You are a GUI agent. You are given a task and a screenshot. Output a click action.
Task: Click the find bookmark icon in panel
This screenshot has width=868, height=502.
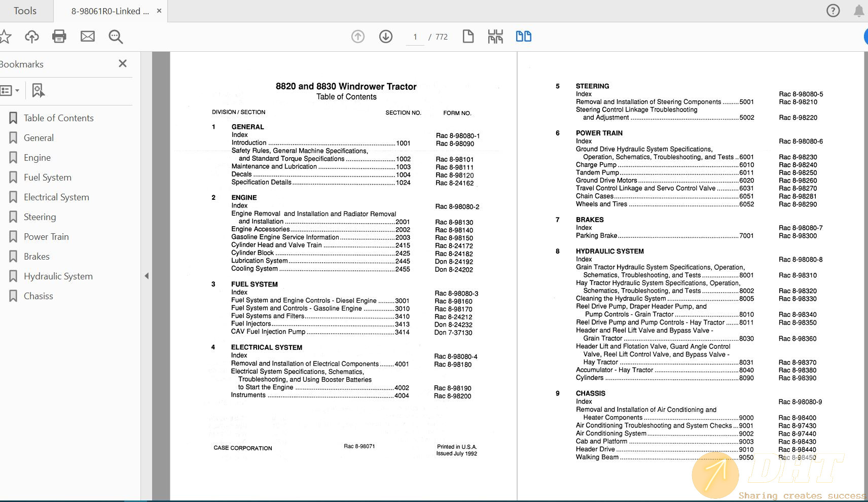point(38,91)
